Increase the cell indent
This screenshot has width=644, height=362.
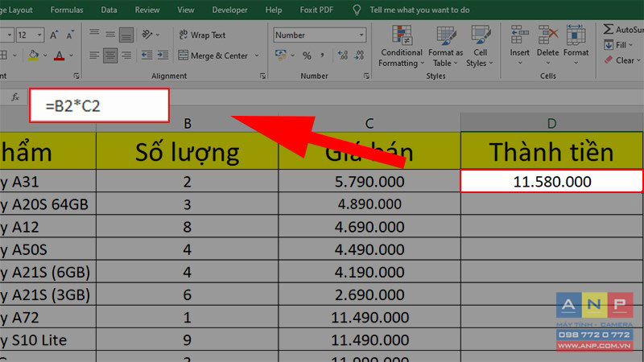pos(163,55)
